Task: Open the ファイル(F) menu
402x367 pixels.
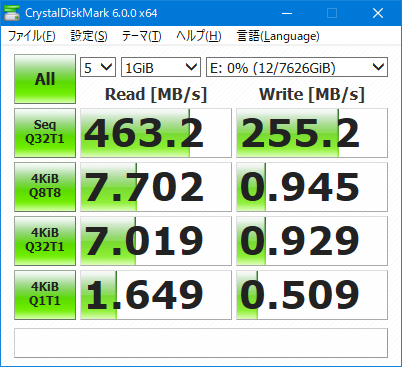Action: [x=31, y=36]
